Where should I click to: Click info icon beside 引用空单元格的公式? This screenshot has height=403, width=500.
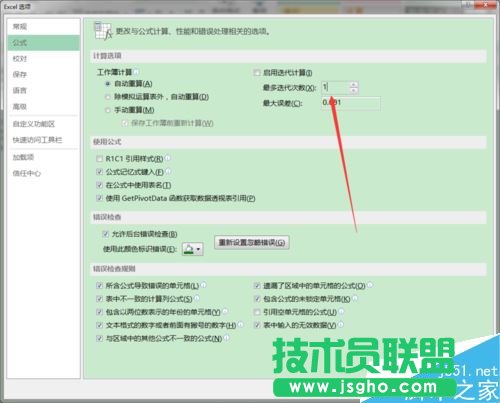pos(341,311)
